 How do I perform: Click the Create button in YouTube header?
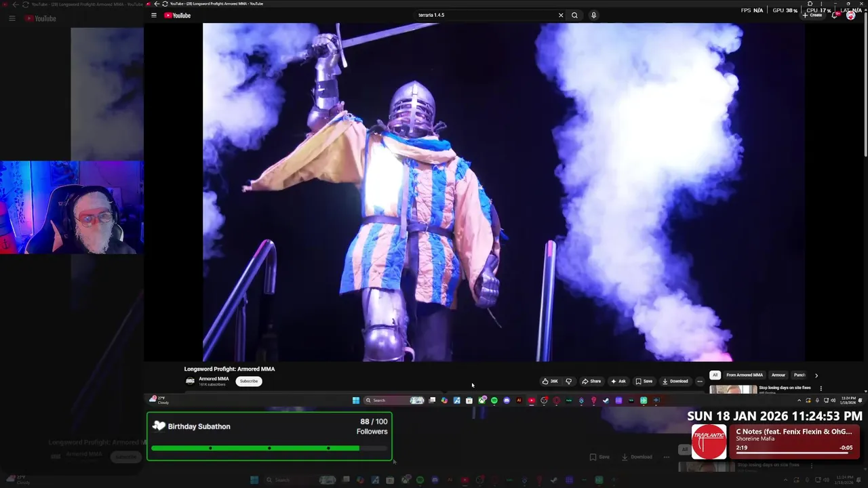[812, 15]
